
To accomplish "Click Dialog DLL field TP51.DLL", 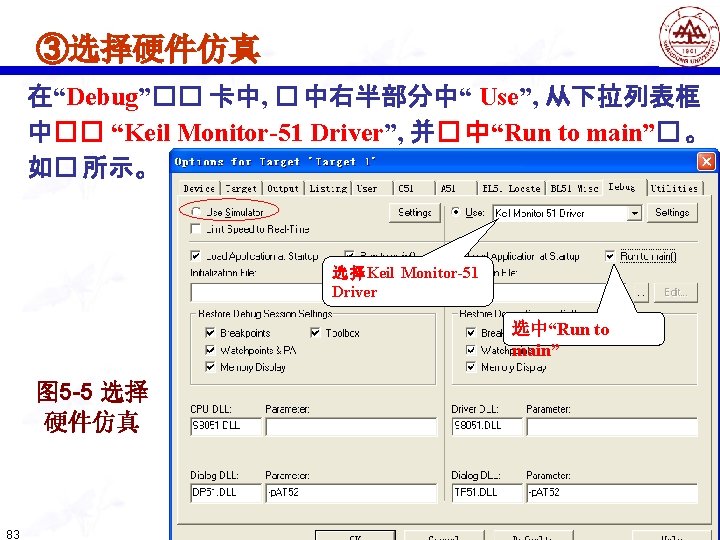I will pyautogui.click(x=487, y=493).
